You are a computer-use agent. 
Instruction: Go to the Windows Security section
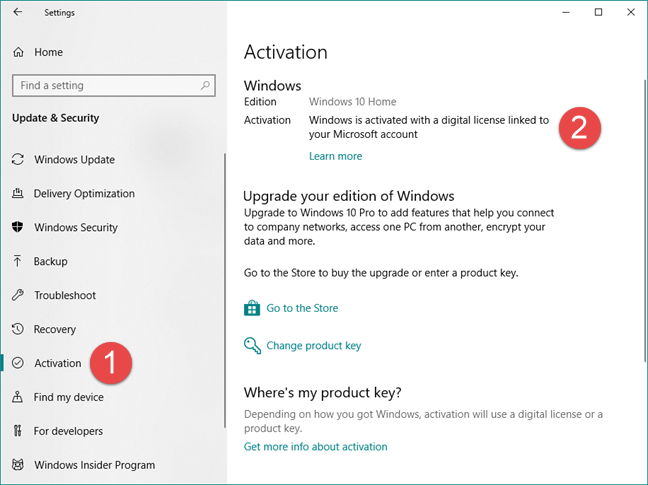click(x=76, y=227)
